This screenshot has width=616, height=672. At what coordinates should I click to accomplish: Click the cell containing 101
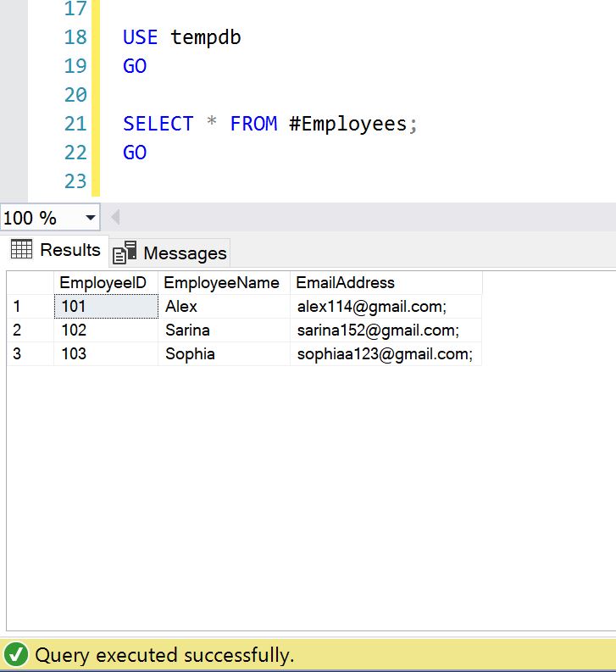[x=106, y=307]
